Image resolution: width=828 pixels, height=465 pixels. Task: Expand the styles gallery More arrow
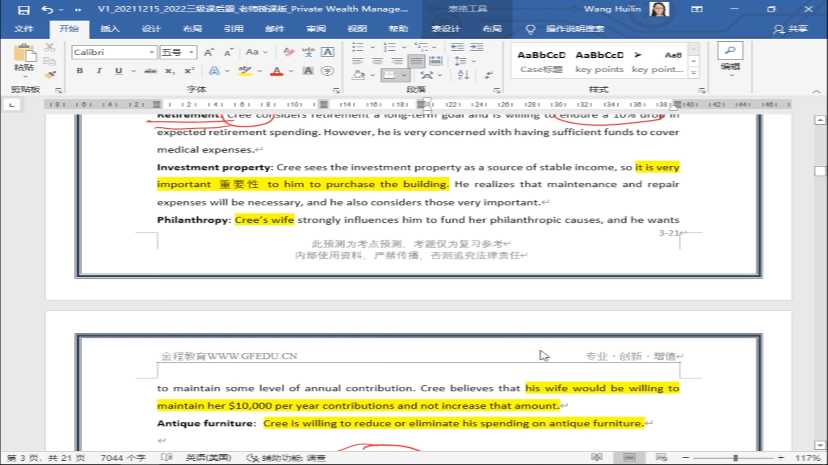694,73
